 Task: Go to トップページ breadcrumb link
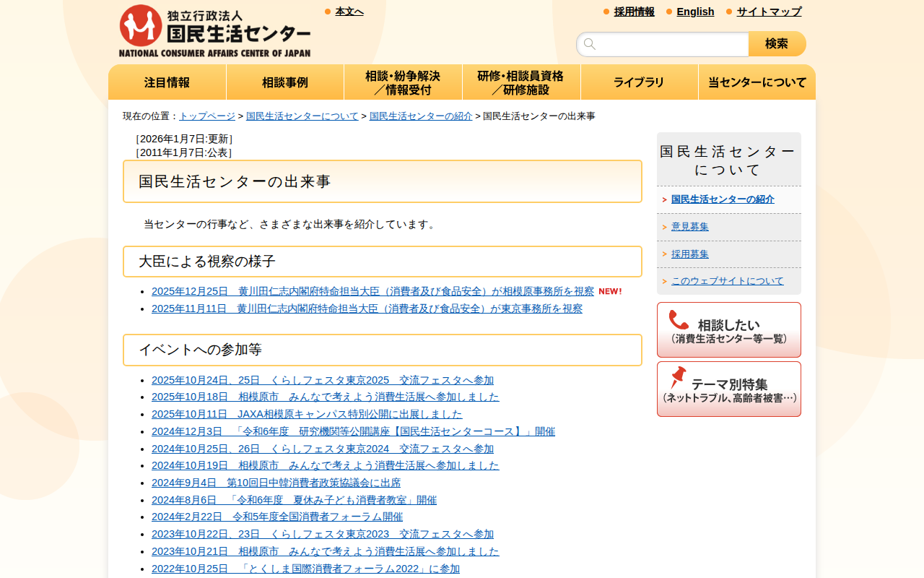click(207, 116)
